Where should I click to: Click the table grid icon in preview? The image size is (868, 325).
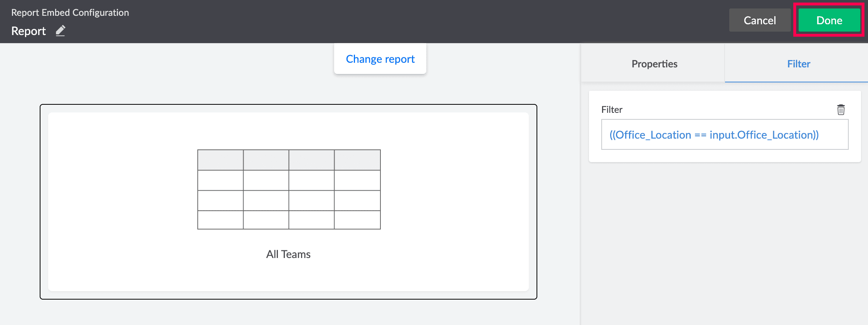coord(289,189)
